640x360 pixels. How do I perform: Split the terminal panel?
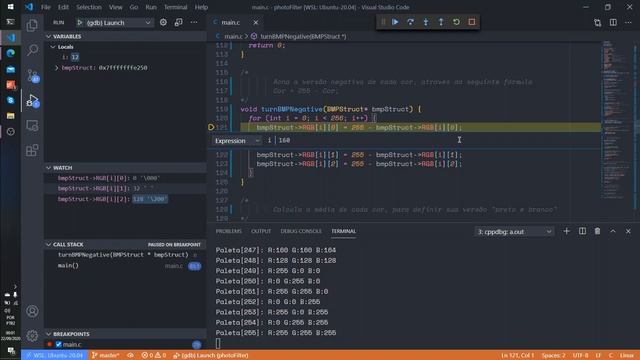582,231
